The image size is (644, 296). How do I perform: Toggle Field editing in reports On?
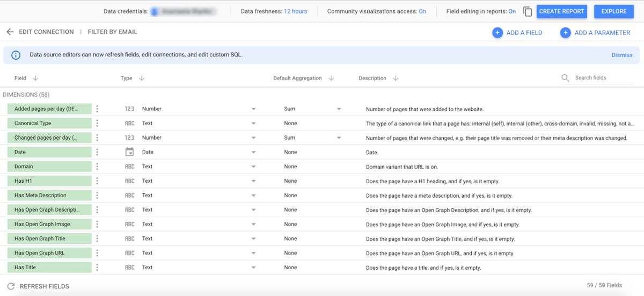pyautogui.click(x=512, y=11)
